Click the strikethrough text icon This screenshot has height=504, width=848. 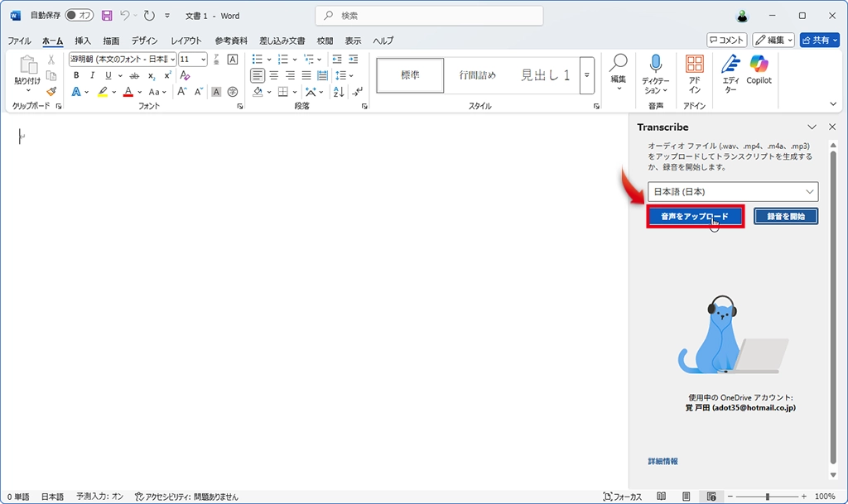tap(134, 75)
